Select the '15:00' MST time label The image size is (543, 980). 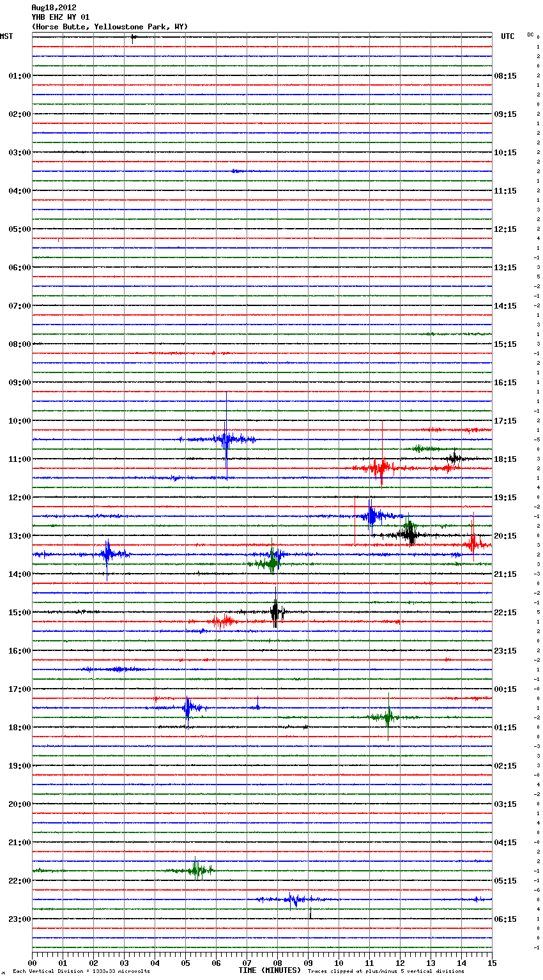pos(19,612)
